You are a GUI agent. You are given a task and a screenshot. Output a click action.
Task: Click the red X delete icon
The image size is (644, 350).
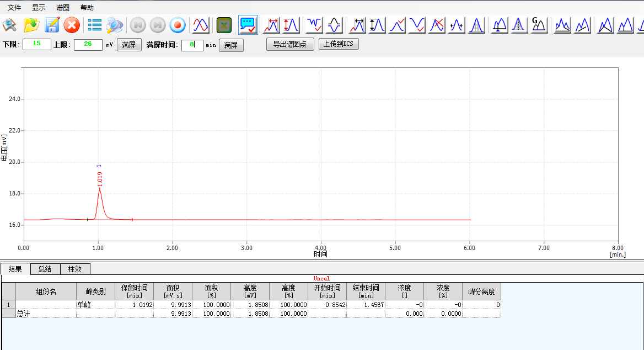click(72, 25)
